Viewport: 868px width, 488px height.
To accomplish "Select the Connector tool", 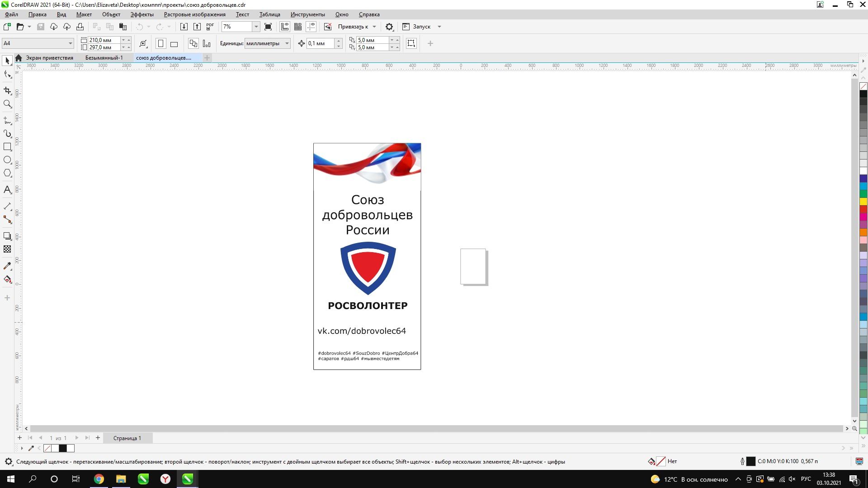I will pyautogui.click(x=7, y=220).
